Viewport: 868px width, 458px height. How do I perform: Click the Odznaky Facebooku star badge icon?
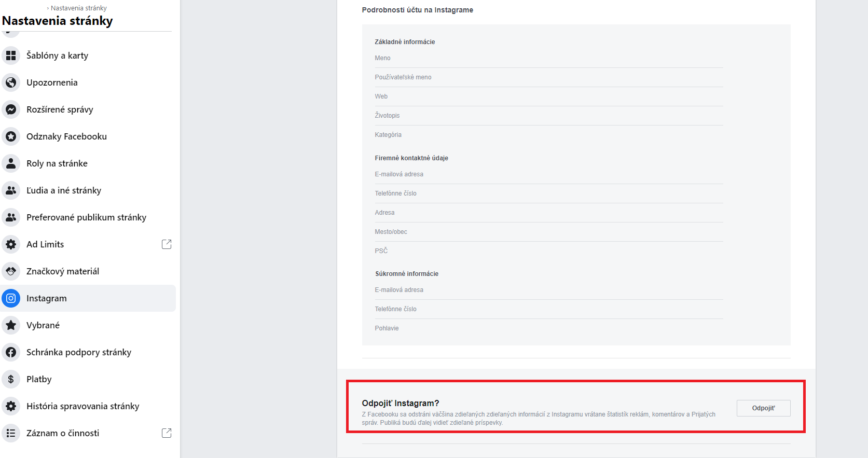[11, 136]
